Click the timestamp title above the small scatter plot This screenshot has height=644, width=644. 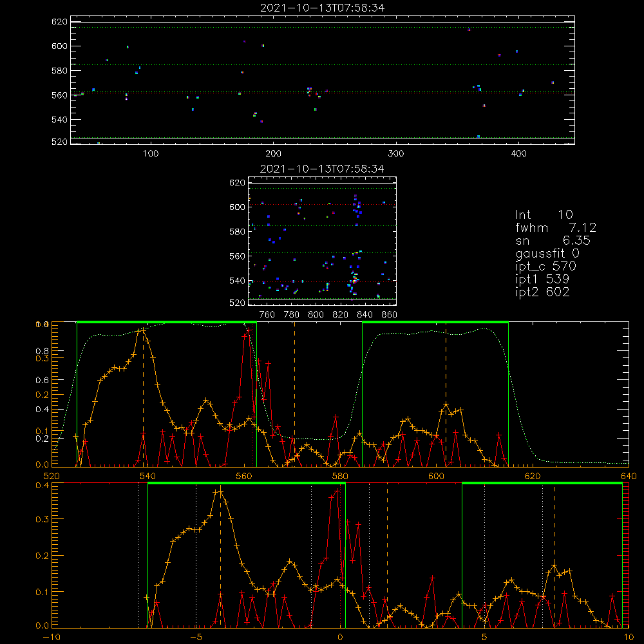pyautogui.click(x=322, y=169)
